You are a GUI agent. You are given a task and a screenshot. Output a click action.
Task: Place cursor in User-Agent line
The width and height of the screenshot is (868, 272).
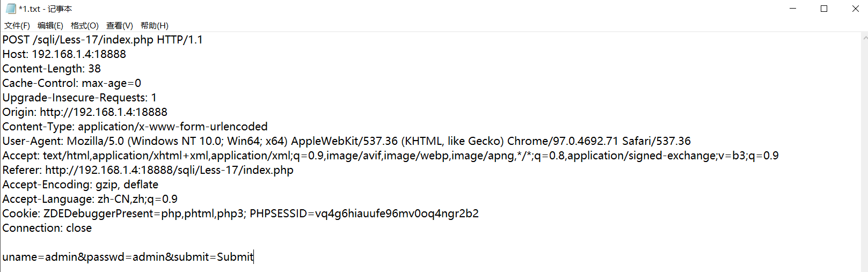coord(346,142)
